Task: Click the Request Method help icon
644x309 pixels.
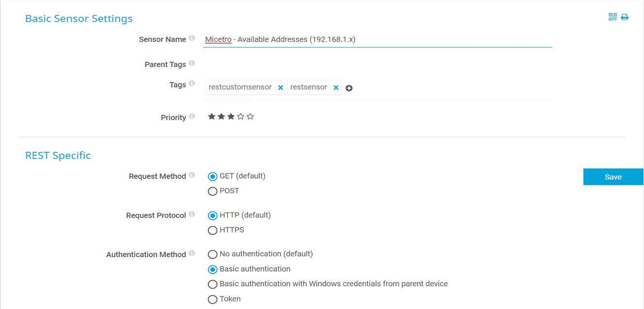Action: coord(192,175)
